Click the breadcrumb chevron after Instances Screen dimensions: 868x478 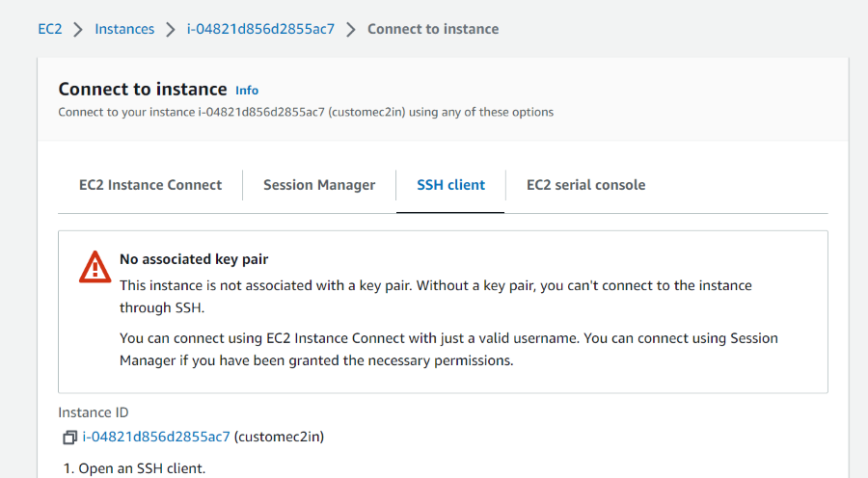click(x=171, y=29)
